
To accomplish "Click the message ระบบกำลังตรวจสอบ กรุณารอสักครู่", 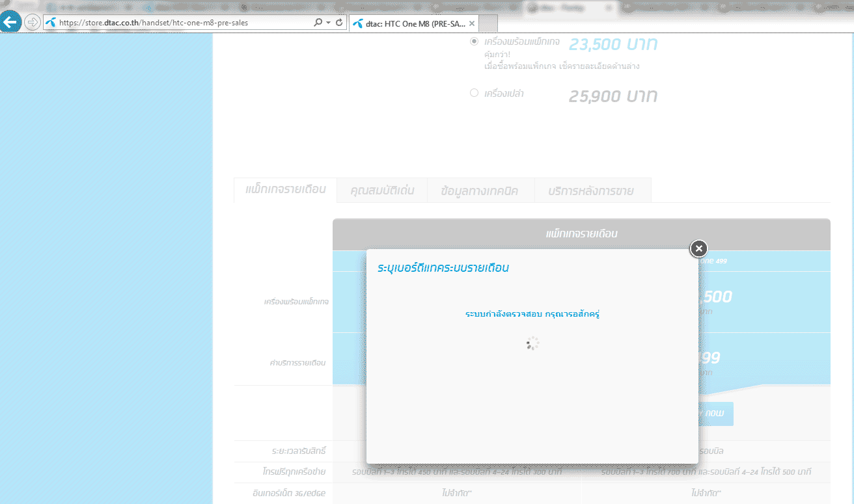I will [x=532, y=314].
